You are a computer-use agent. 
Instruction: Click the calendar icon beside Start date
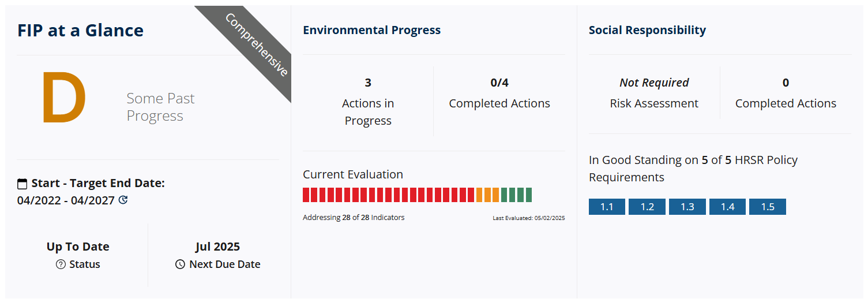(x=22, y=184)
